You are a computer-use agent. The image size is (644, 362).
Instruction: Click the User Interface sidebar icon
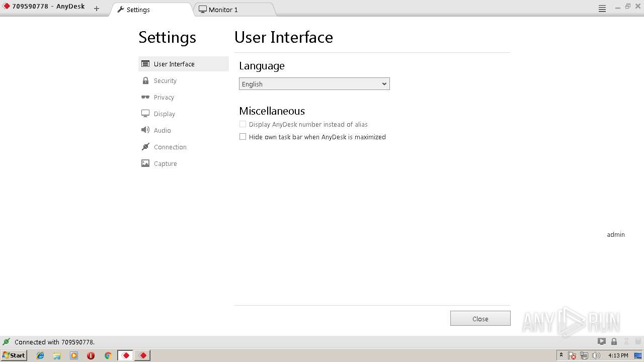tap(145, 64)
